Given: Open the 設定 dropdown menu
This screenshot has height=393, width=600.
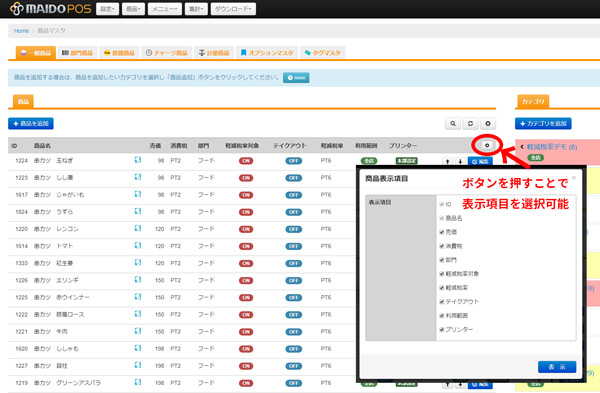Looking at the screenshot, I should point(108,9).
